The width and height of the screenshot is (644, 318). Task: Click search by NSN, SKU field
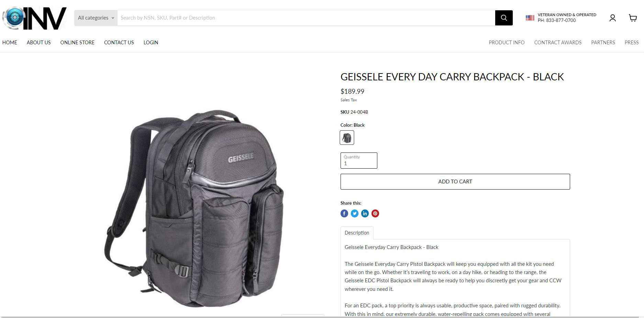tap(306, 18)
